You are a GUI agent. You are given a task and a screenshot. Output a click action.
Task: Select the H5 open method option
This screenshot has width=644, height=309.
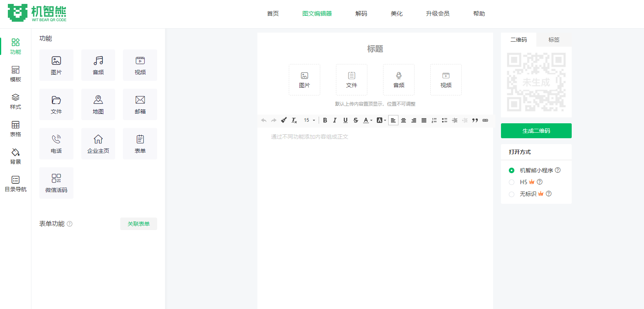coord(512,182)
